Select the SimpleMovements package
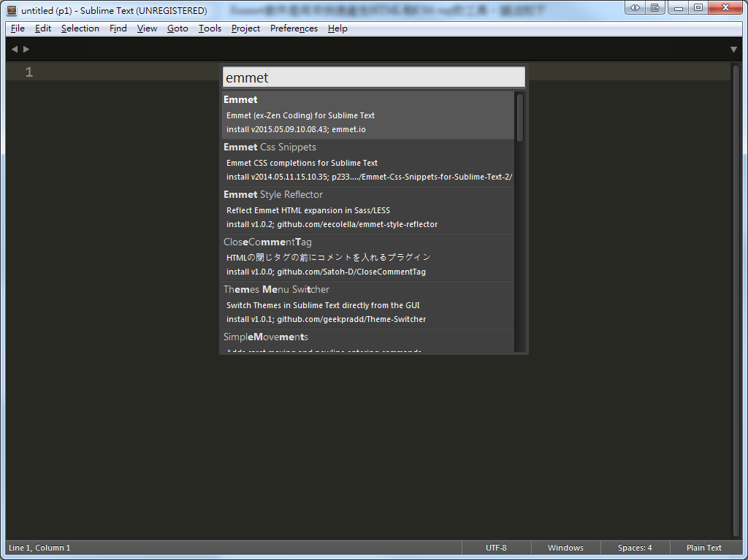 [x=368, y=341]
